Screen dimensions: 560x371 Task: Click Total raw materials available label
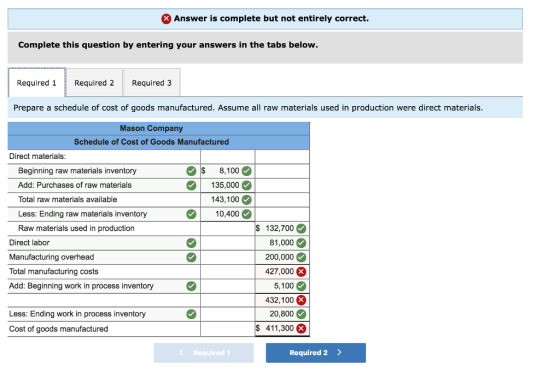68,200
